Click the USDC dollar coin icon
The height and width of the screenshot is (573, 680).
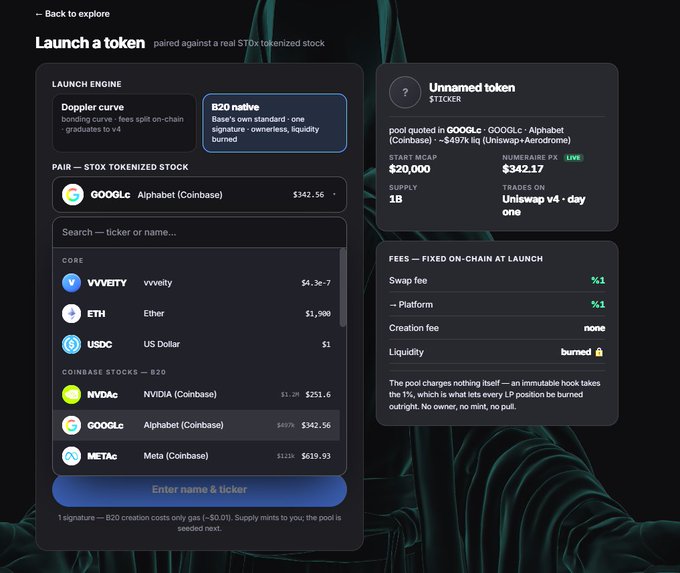click(72, 344)
